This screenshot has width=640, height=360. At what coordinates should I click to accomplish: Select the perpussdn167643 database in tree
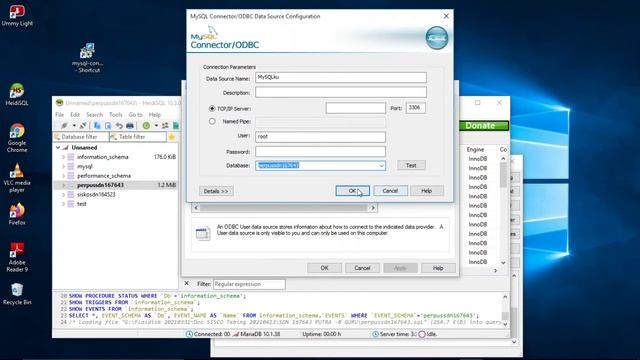tap(100, 185)
